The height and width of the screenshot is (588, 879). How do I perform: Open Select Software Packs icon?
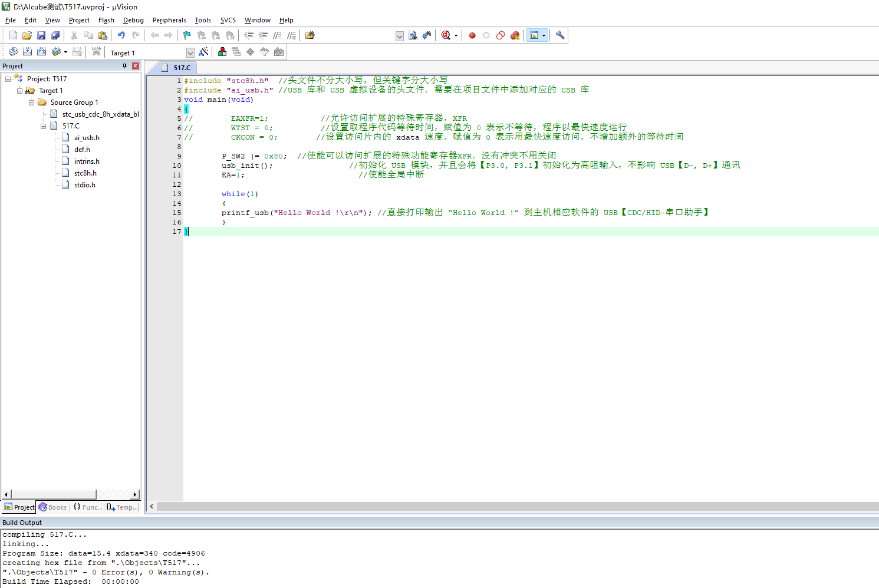(x=265, y=52)
